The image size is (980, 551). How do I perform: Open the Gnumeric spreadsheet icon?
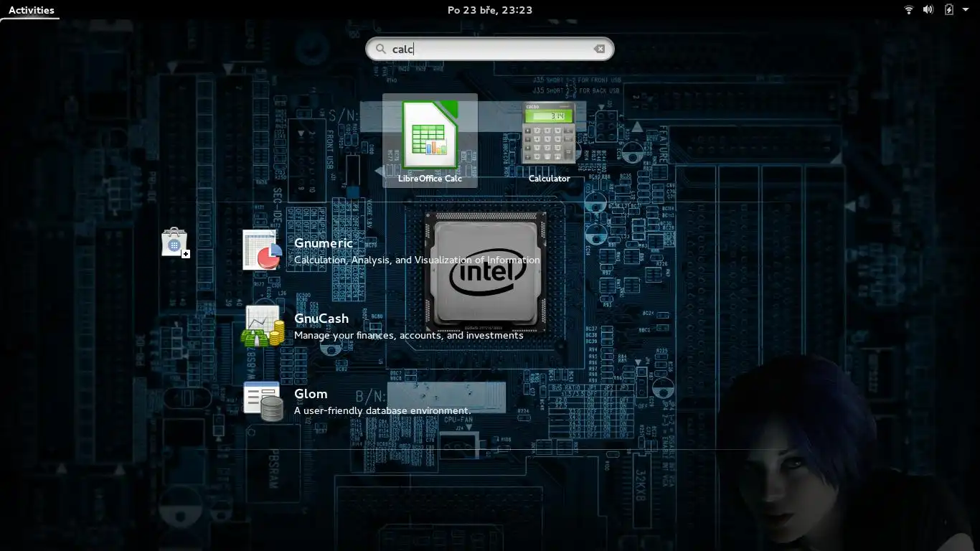[263, 250]
